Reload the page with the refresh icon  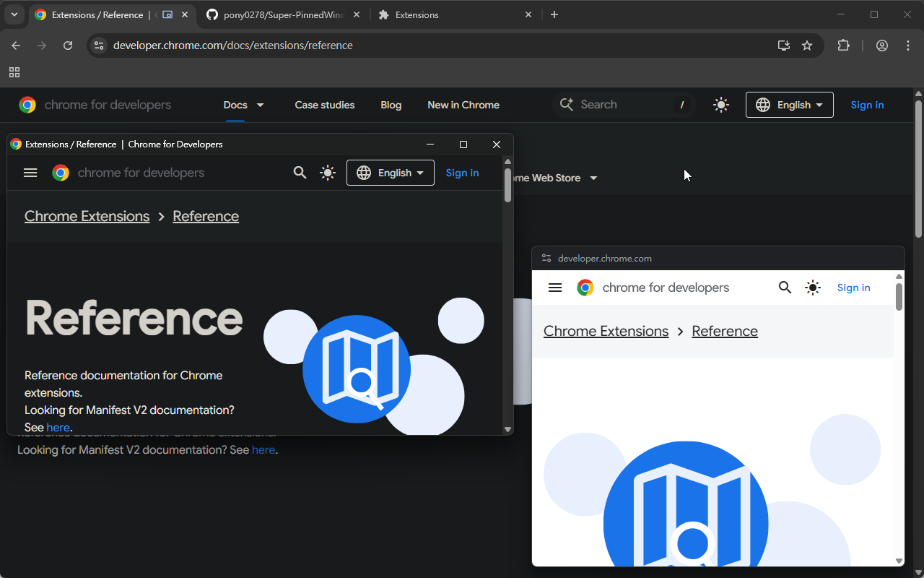coord(68,46)
